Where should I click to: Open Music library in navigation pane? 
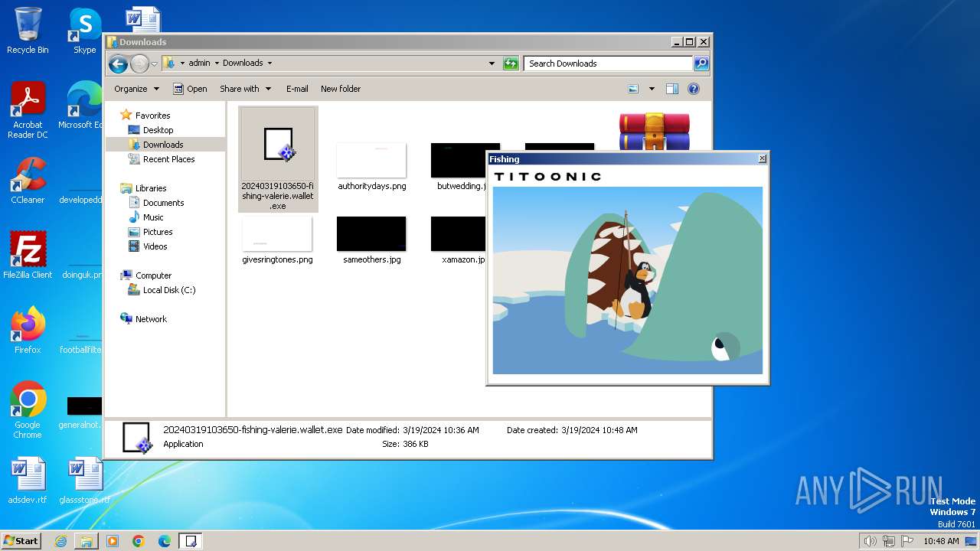coord(153,217)
